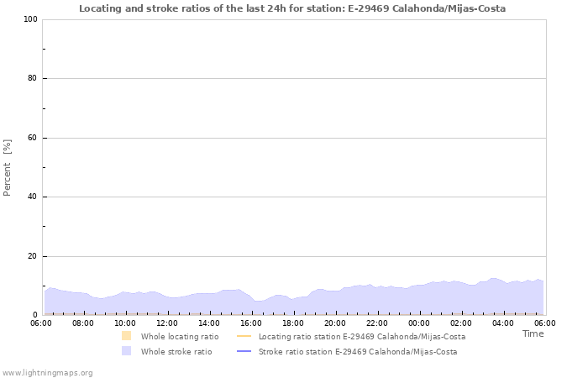Click the 'Percent [%]' y-axis label
This screenshot has height=378, width=588.
[x=8, y=168]
